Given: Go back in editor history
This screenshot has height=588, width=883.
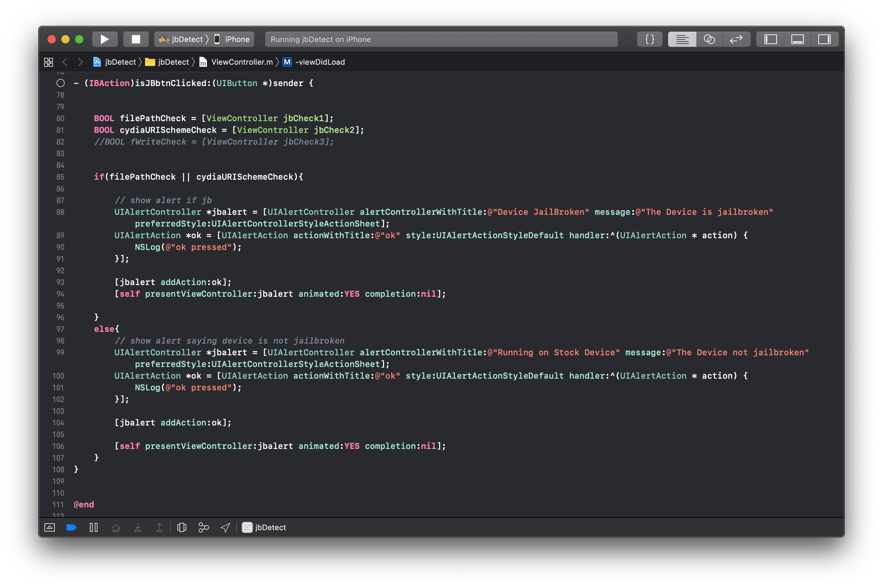Looking at the screenshot, I should pyautogui.click(x=65, y=62).
